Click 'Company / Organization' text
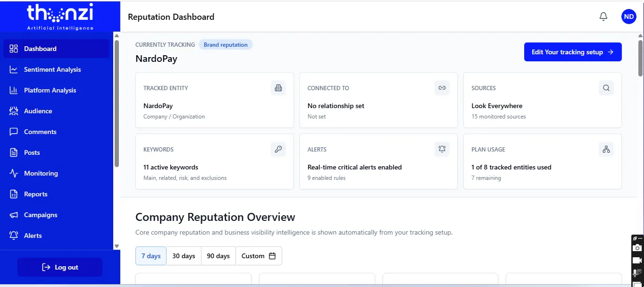 (174, 117)
